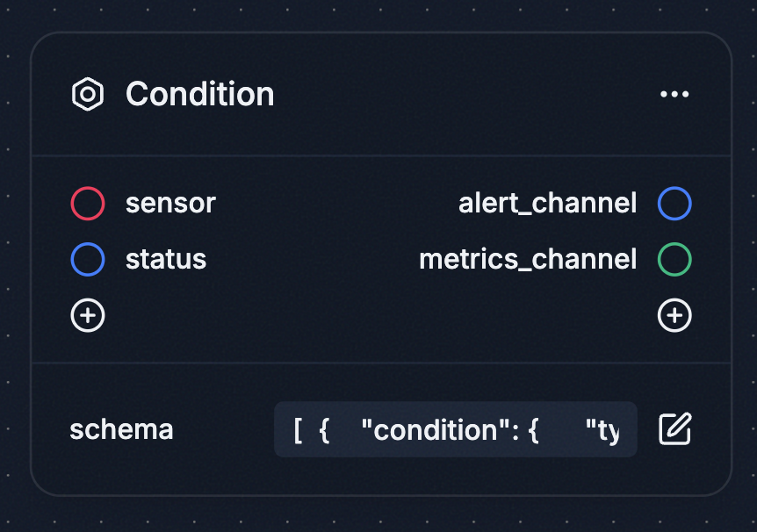Click the green metrics_channel output port
The width and height of the screenshot is (757, 532).
click(674, 259)
